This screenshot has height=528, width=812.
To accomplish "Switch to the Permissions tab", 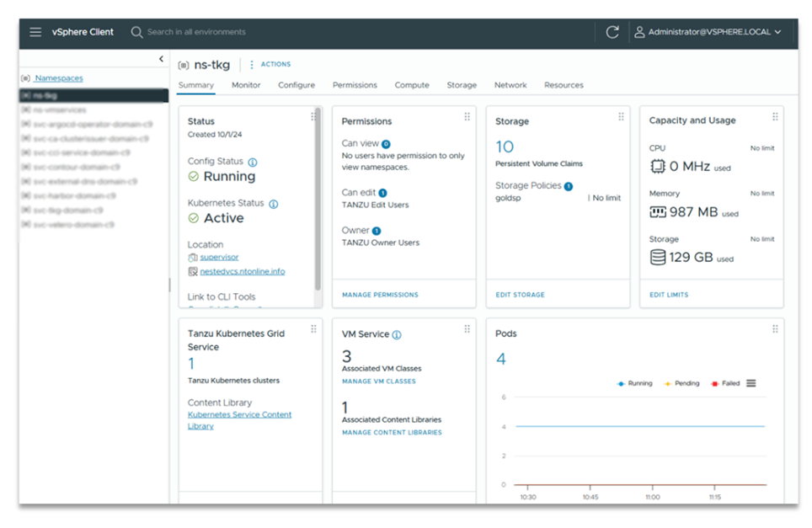I will [355, 85].
